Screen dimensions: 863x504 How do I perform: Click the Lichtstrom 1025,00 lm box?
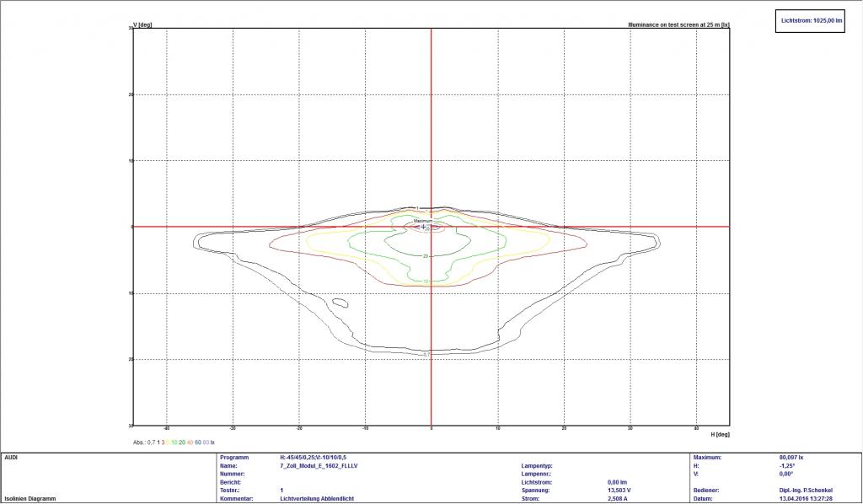tap(810, 21)
